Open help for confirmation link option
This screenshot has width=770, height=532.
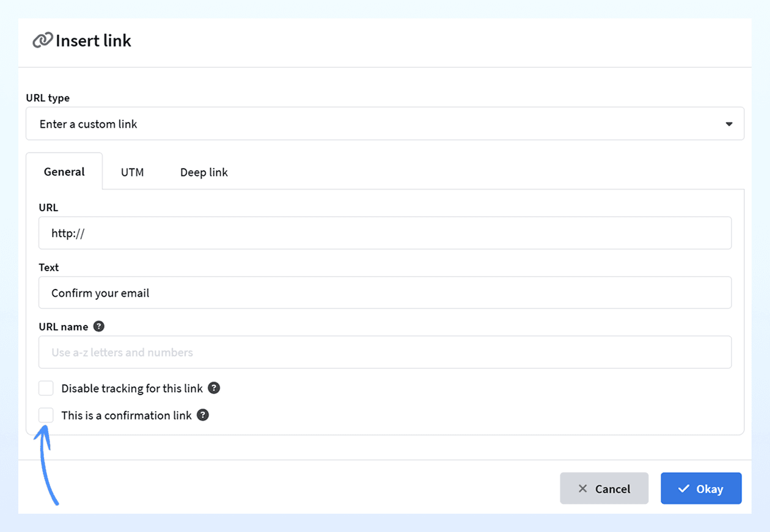point(203,415)
